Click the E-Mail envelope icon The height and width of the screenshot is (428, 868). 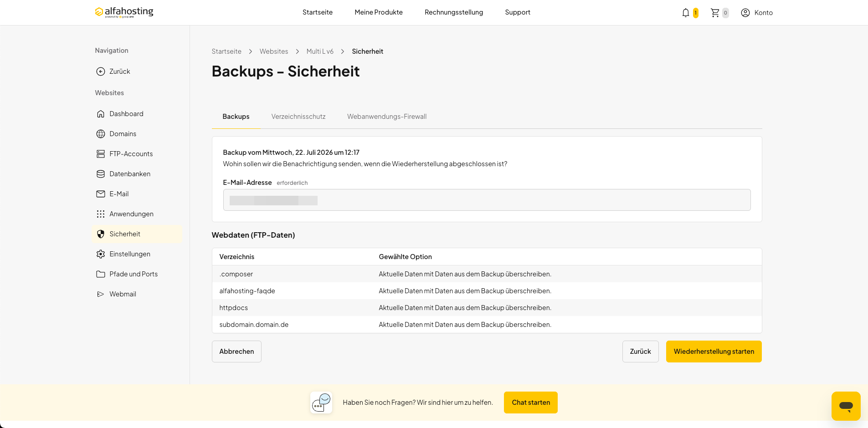pyautogui.click(x=101, y=194)
